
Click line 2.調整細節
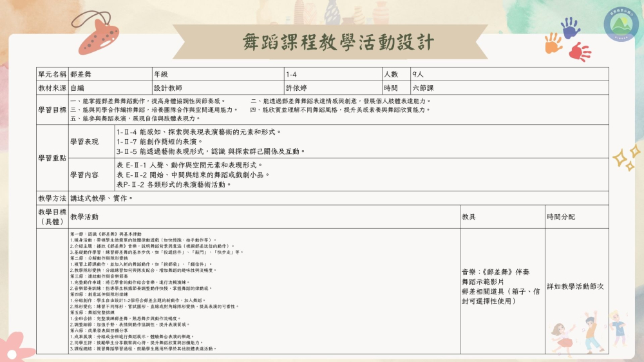pyautogui.click(x=130, y=325)
